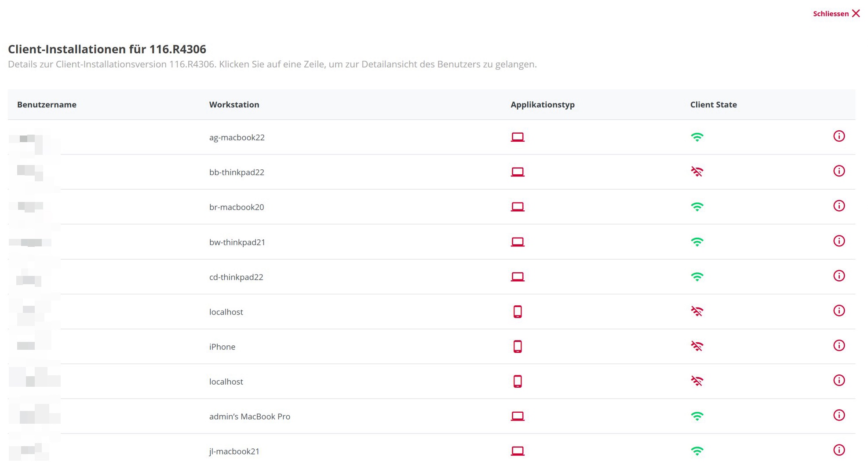
Task: Click online wifi icon for ag-macbook22
Action: [697, 137]
